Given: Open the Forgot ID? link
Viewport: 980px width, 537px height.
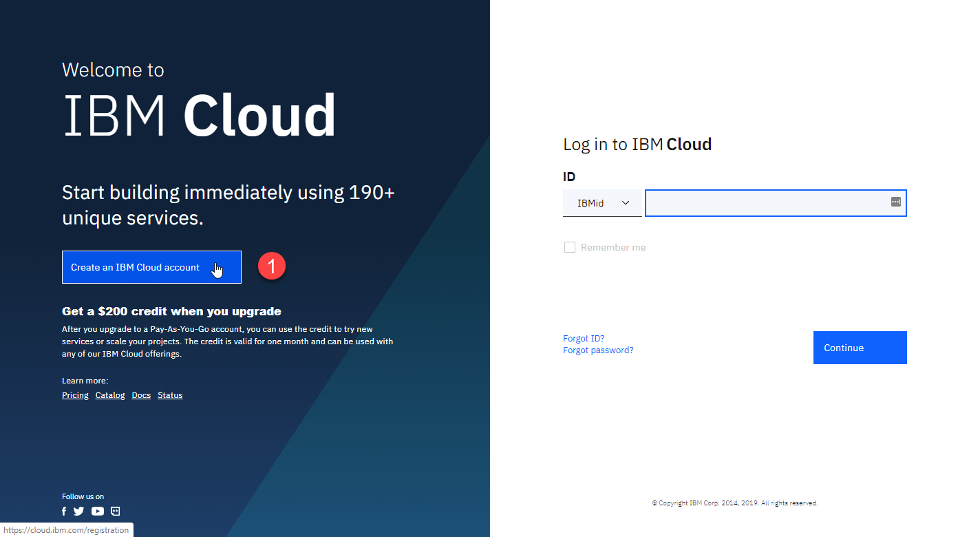Looking at the screenshot, I should tap(584, 338).
